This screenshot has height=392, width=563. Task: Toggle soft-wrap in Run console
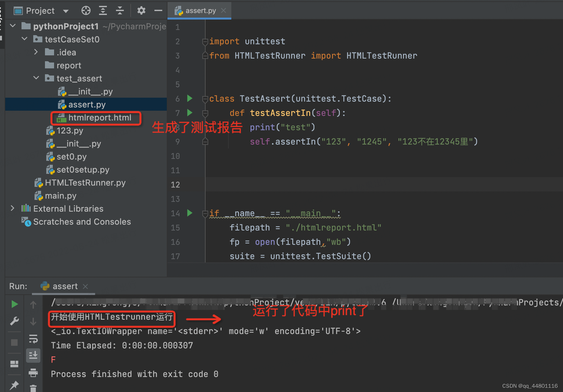[33, 339]
